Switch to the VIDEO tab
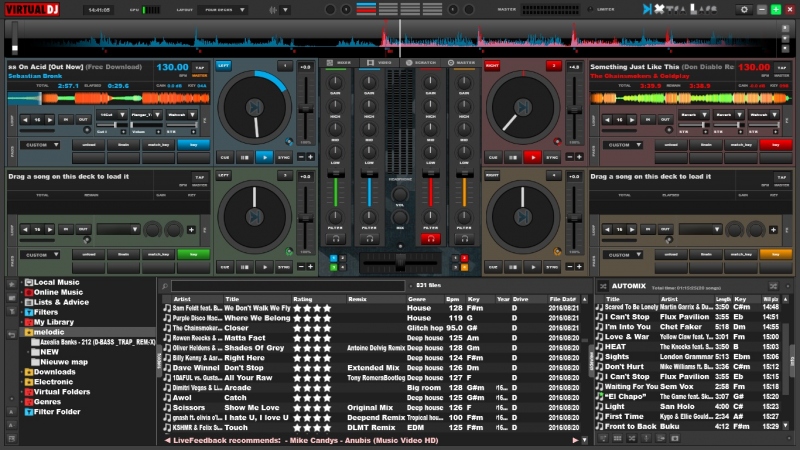The height and width of the screenshot is (450, 800). point(380,63)
